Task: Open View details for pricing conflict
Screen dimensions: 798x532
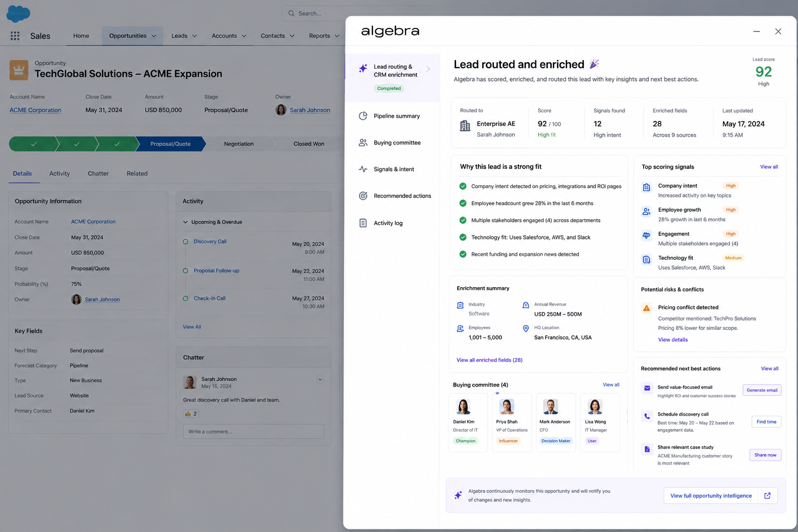Action: [673, 340]
